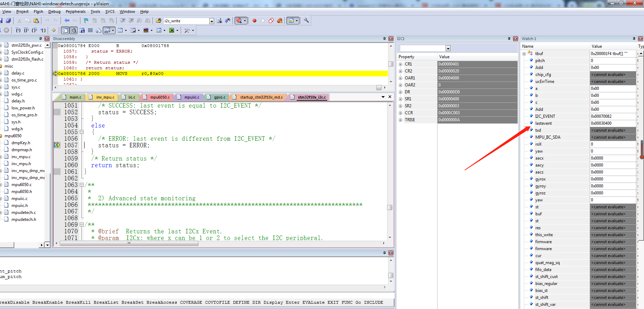Expand the tbuf watch entry
Image resolution: width=644 pixels, height=309 pixels.
(524, 54)
